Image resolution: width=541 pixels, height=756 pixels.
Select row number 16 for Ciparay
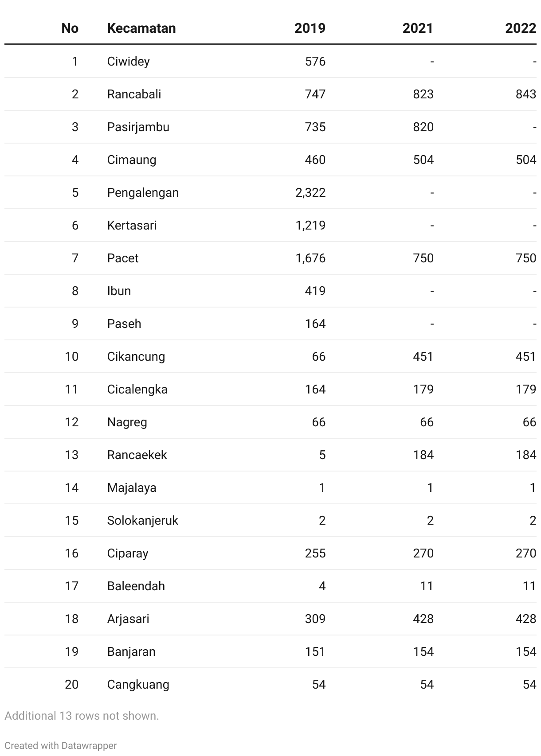tap(71, 553)
